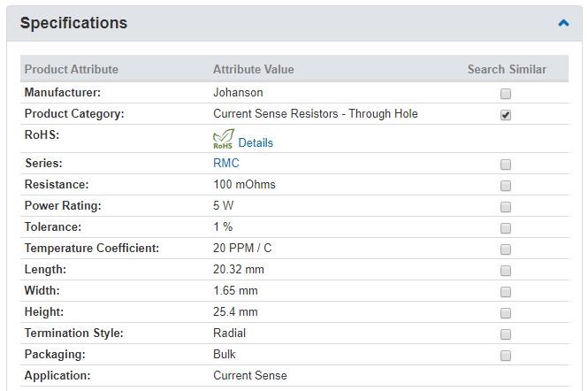Check the Termination Style Radial checkbox
Screen dimensions: 588x391
tap(506, 334)
